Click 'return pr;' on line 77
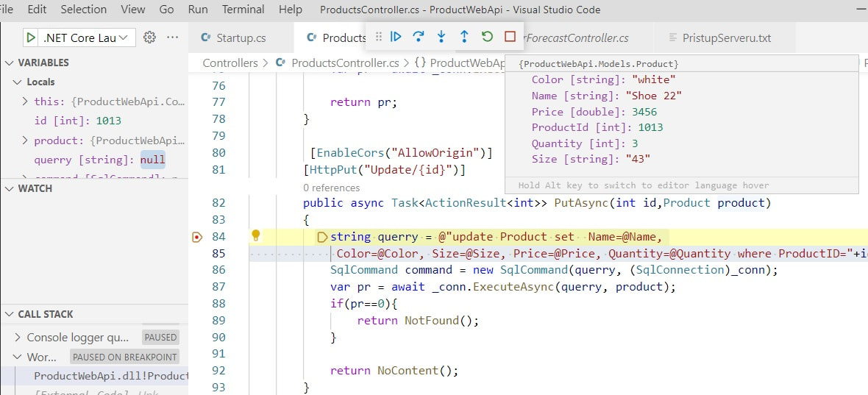The width and height of the screenshot is (868, 395). (363, 102)
